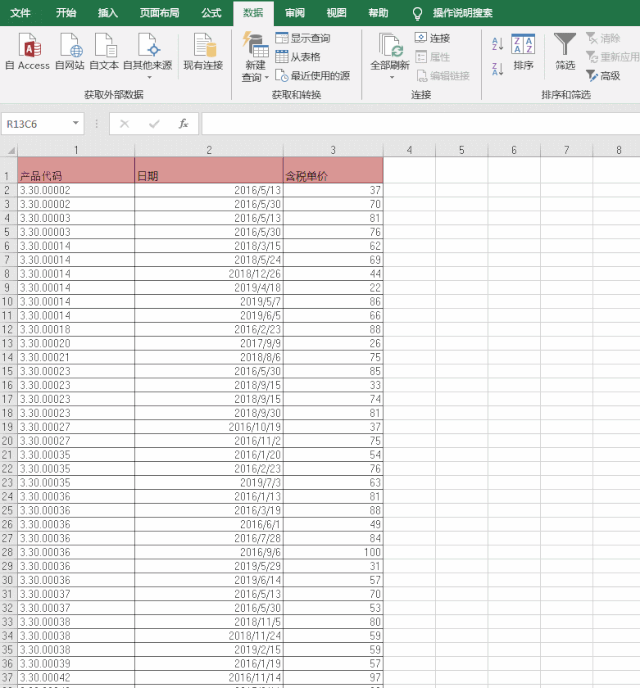Click the 产品代码 header cell
Viewport: 640px width, 688px height.
(76, 170)
